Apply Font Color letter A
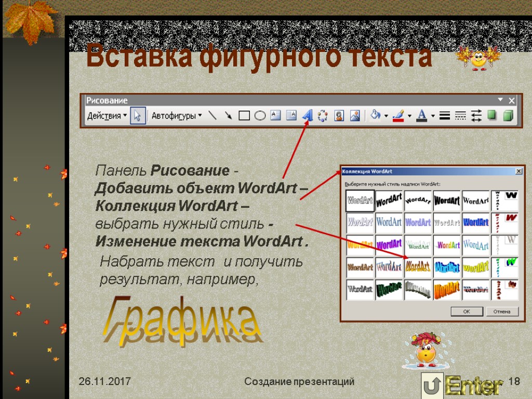The image size is (532, 399). pyautogui.click(x=422, y=116)
